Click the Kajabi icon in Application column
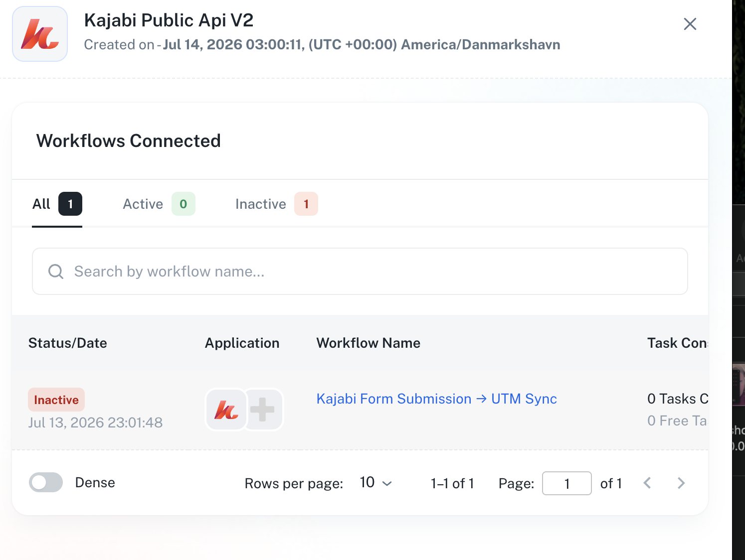 (226, 410)
